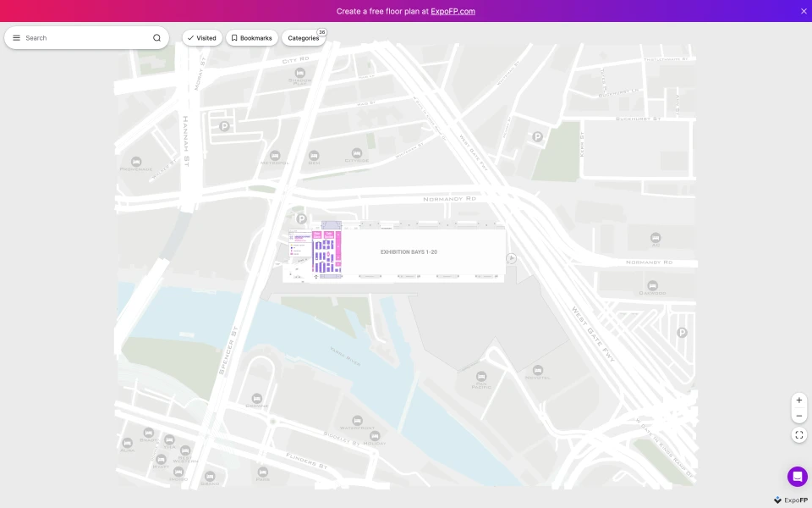Click the "Spencer St" road label
812x508 pixels.
tap(228, 351)
